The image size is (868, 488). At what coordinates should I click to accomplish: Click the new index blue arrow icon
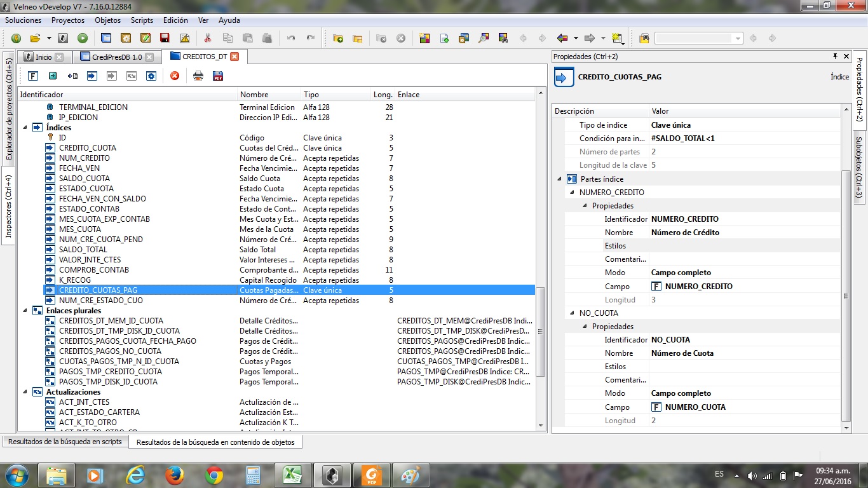92,76
